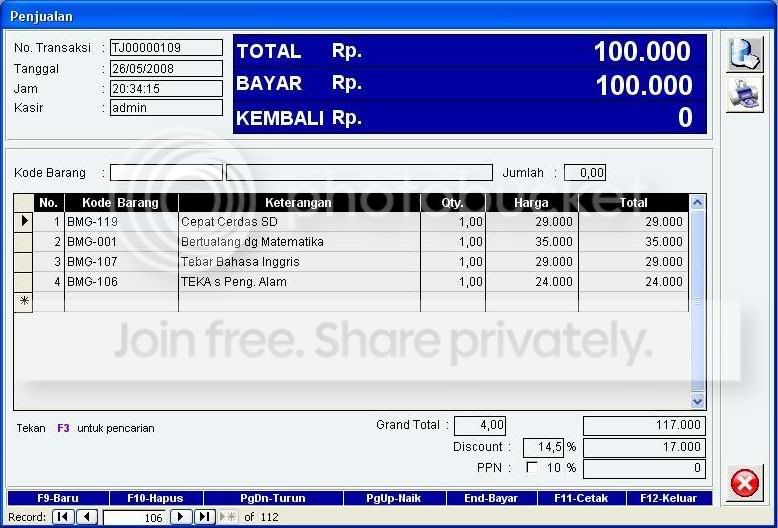Click End-Bayar button
Image resolution: width=778 pixels, height=528 pixels.
[491, 498]
